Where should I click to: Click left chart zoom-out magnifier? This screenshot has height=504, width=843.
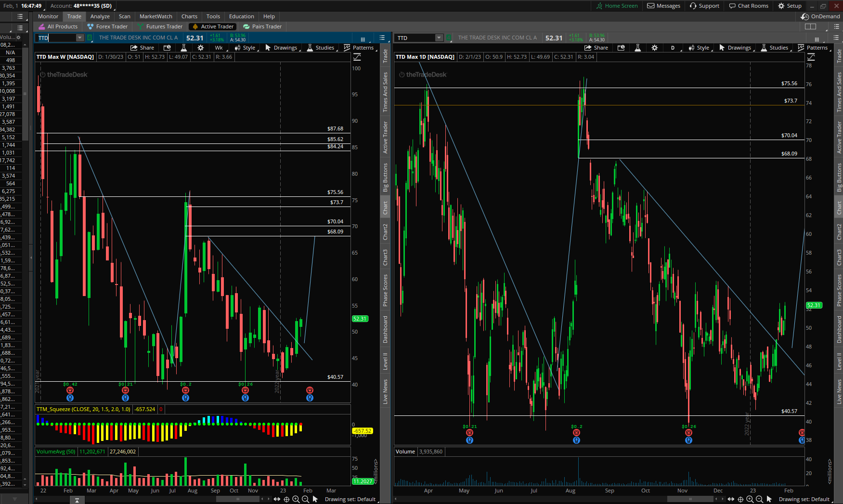click(305, 499)
